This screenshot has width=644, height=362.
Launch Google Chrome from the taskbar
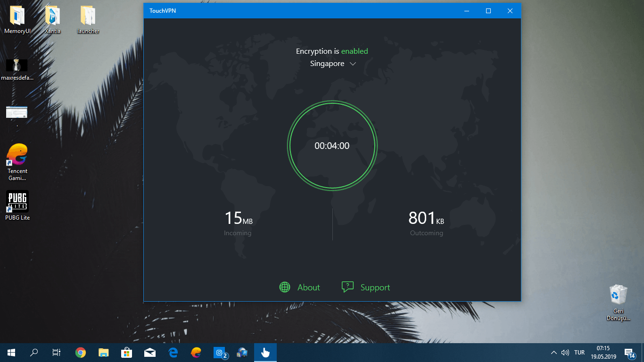81,353
